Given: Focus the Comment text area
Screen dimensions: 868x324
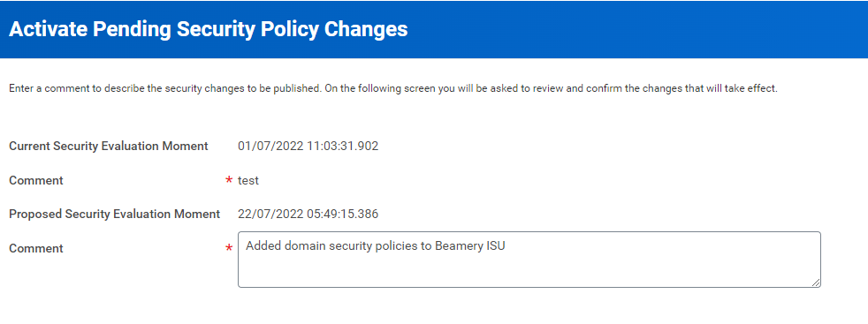Looking at the screenshot, I should (x=529, y=260).
